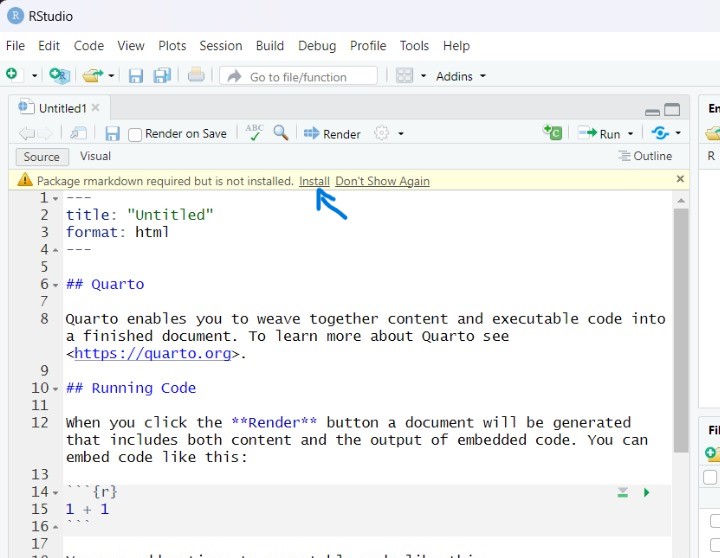Screen dimensions: 720x558
Task: Open the https://quarto.org link
Action: point(152,353)
